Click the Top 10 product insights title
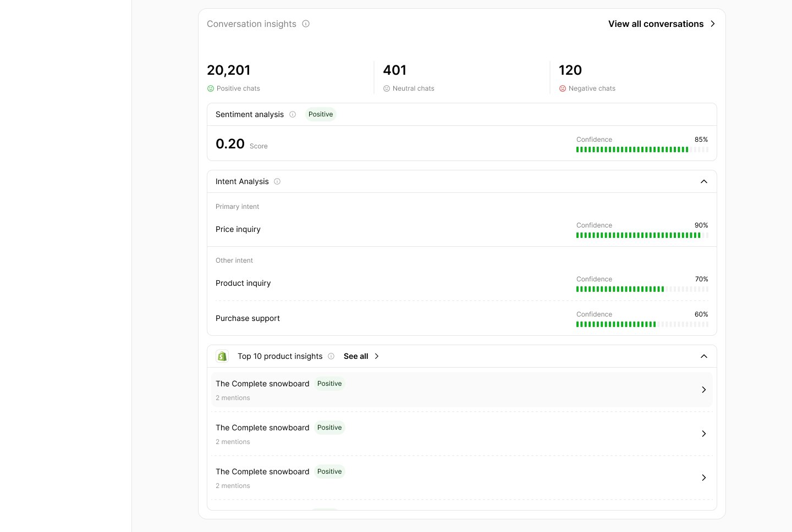 [x=280, y=356]
